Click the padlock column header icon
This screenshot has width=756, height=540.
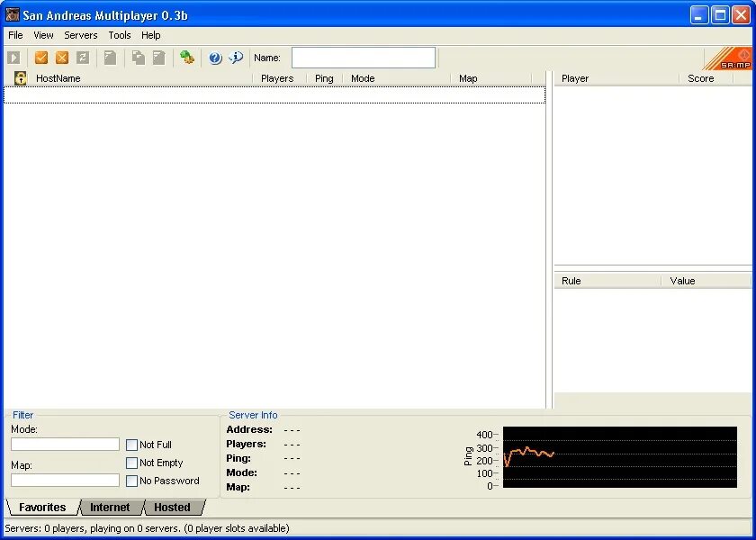click(x=20, y=78)
